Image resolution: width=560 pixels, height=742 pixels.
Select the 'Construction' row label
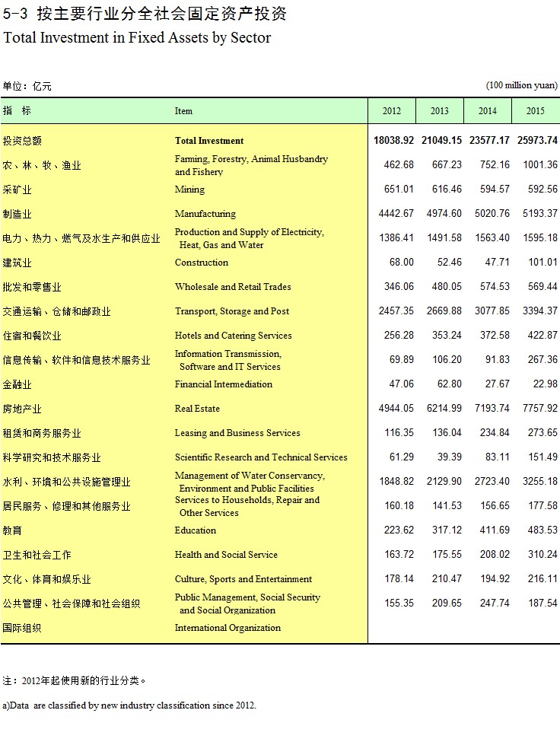[202, 263]
